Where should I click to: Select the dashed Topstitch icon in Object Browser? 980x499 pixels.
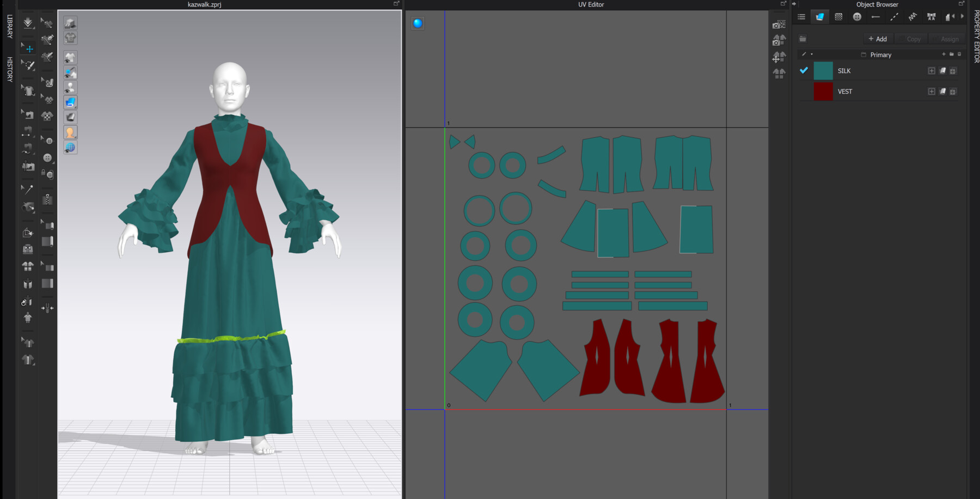tap(894, 17)
